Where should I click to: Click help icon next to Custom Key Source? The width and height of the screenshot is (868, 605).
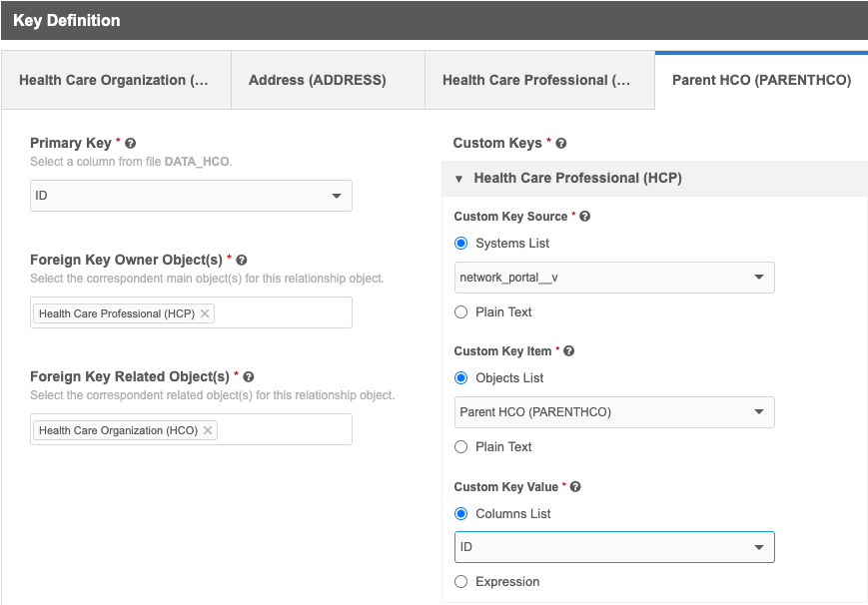(585, 217)
